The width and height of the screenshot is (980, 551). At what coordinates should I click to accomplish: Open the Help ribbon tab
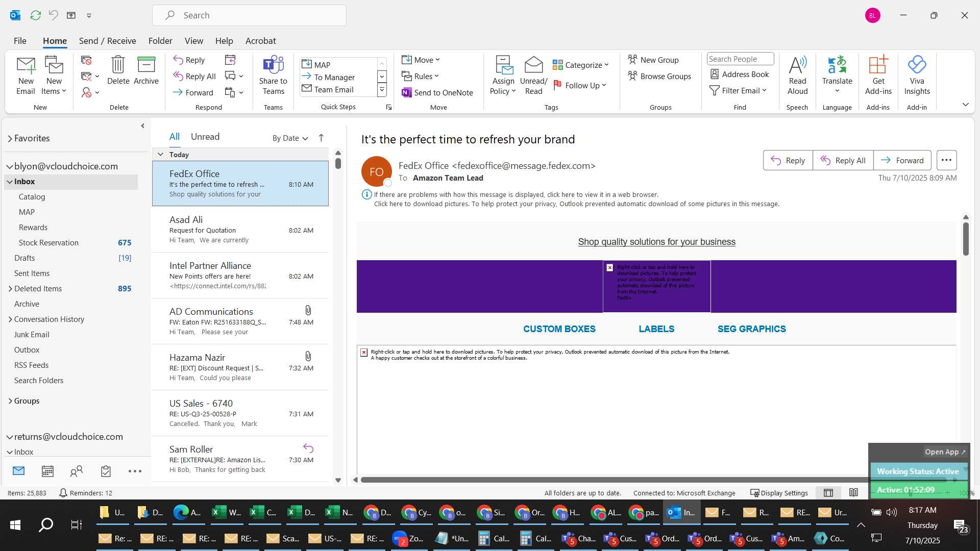224,41
